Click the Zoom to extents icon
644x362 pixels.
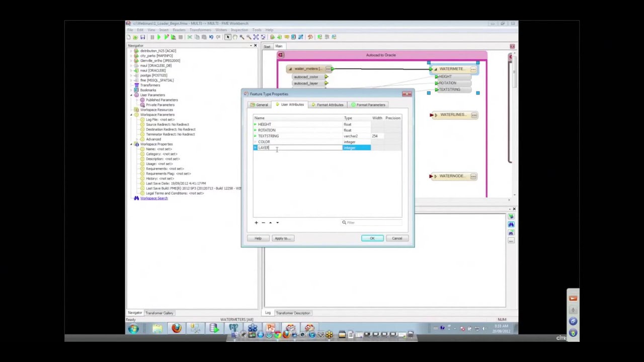tap(256, 37)
